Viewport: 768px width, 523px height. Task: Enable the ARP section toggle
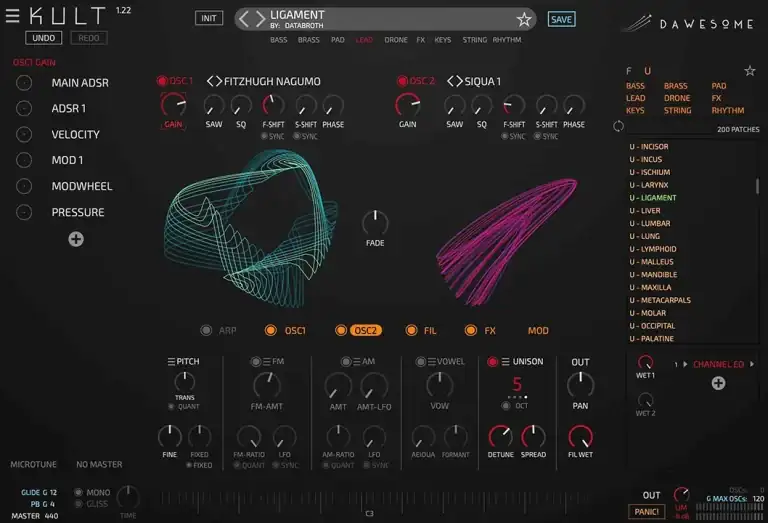(x=206, y=331)
